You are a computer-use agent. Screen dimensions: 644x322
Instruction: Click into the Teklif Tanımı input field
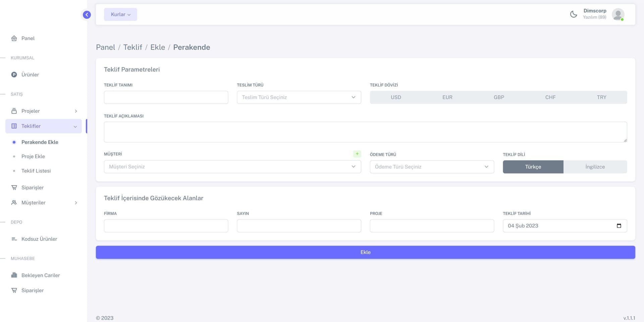click(166, 97)
